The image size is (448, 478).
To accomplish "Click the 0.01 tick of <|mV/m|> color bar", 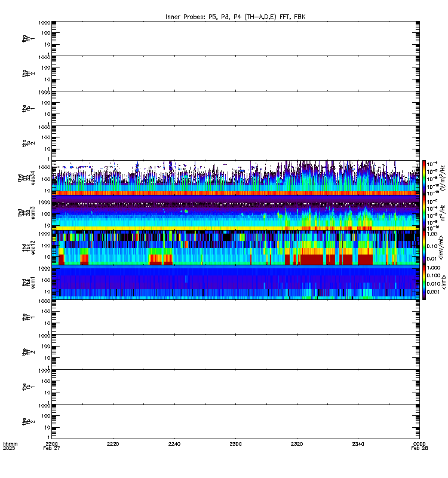I will tap(432, 259).
